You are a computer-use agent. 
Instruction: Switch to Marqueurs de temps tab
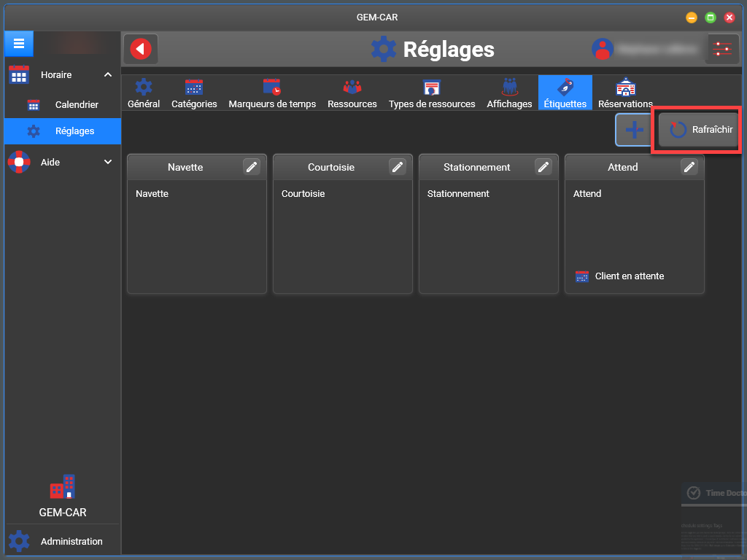click(x=272, y=93)
